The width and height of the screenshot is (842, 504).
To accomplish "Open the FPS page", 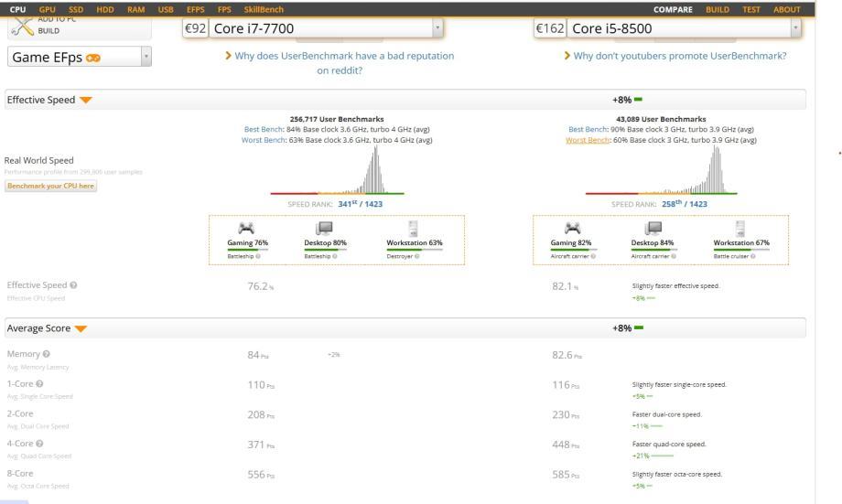I will pyautogui.click(x=224, y=9).
